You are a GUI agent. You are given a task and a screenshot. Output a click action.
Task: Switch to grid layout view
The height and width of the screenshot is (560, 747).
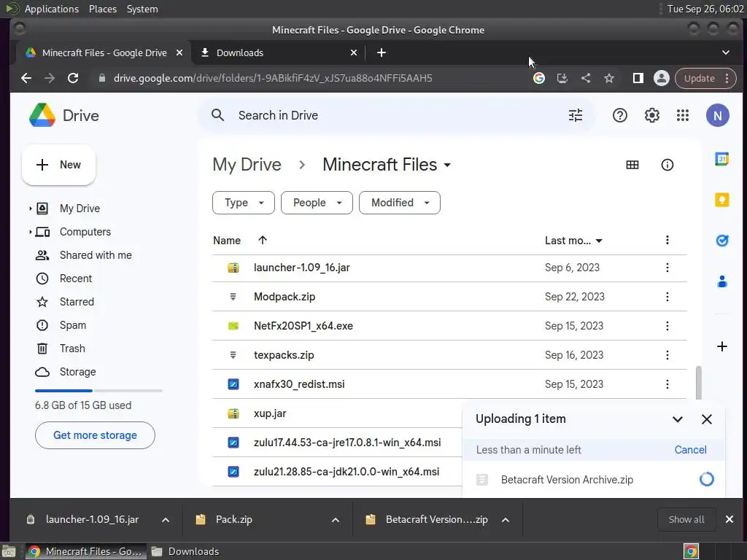(632, 165)
